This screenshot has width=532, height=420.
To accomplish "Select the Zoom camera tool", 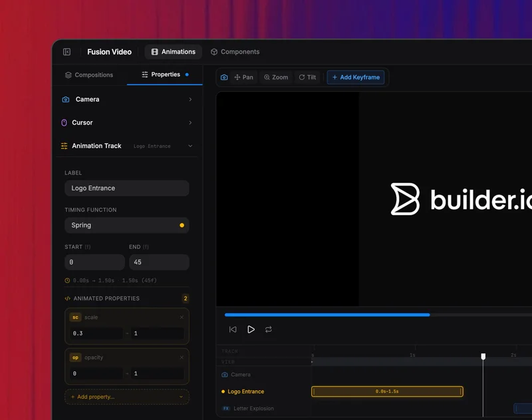I will tap(276, 77).
